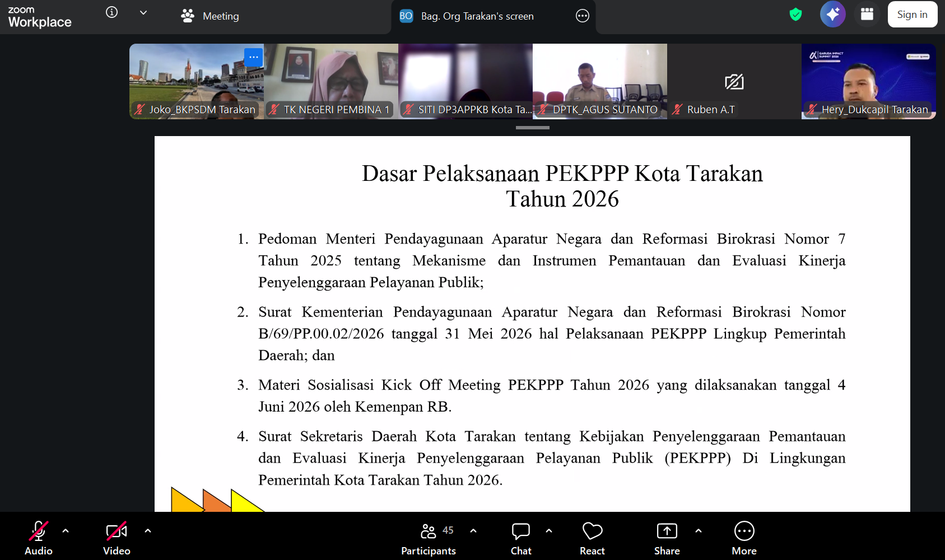Open the React heart menu
Image resolution: width=945 pixels, height=560 pixels.
tap(592, 538)
